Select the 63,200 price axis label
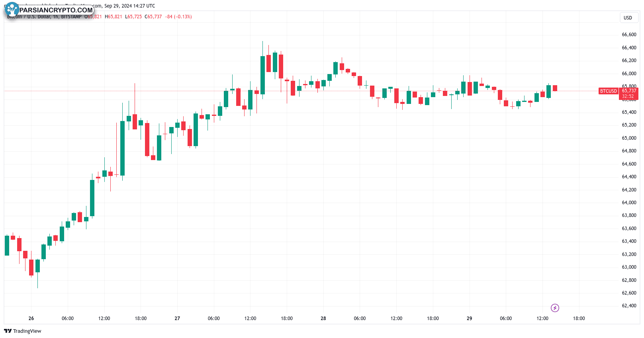The image size is (644, 338). click(x=629, y=254)
